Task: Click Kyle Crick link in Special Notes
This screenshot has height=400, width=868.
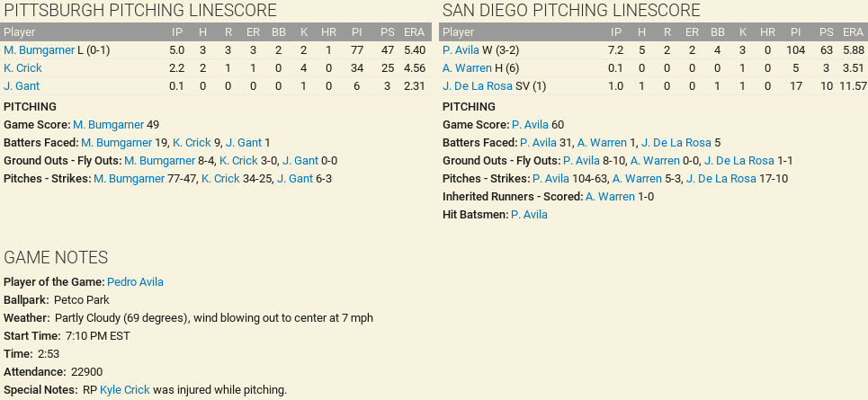Action: pos(125,390)
